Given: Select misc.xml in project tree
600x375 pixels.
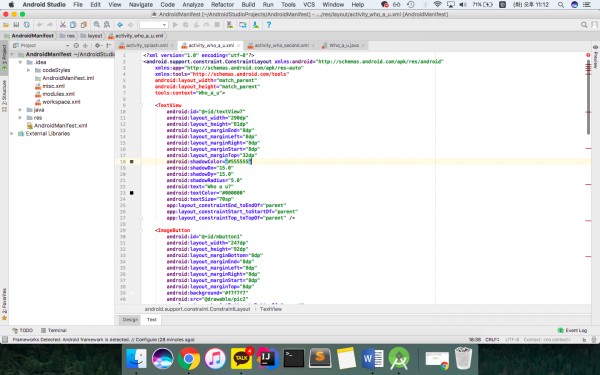Looking at the screenshot, I should [x=49, y=86].
